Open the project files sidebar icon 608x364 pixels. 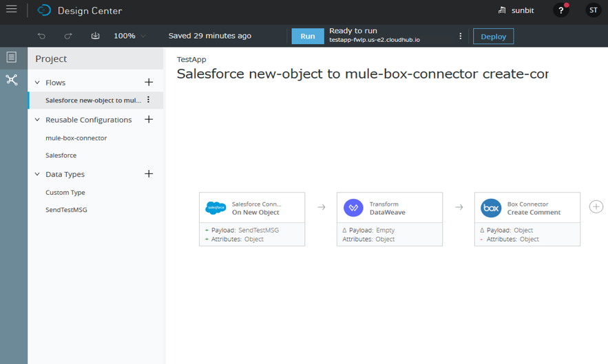point(12,57)
